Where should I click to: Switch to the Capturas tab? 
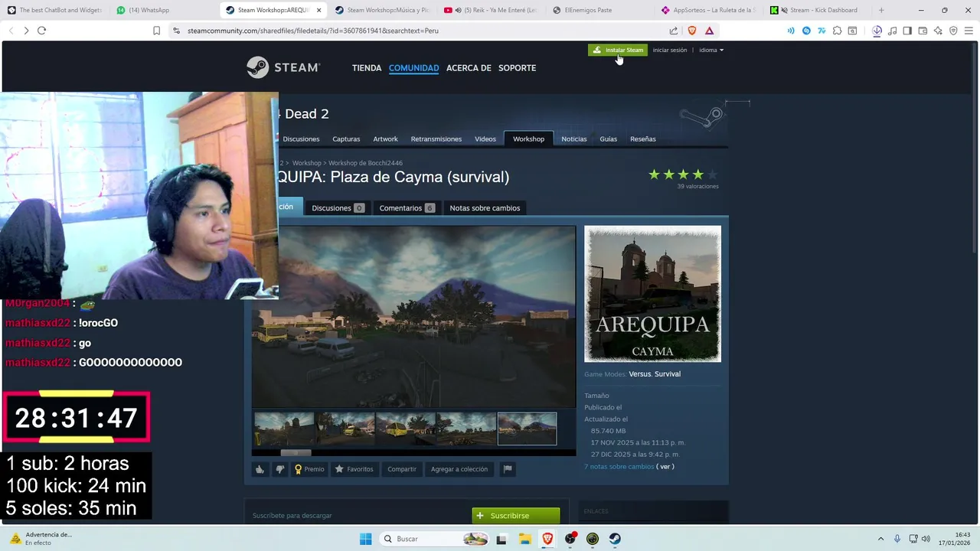346,139
